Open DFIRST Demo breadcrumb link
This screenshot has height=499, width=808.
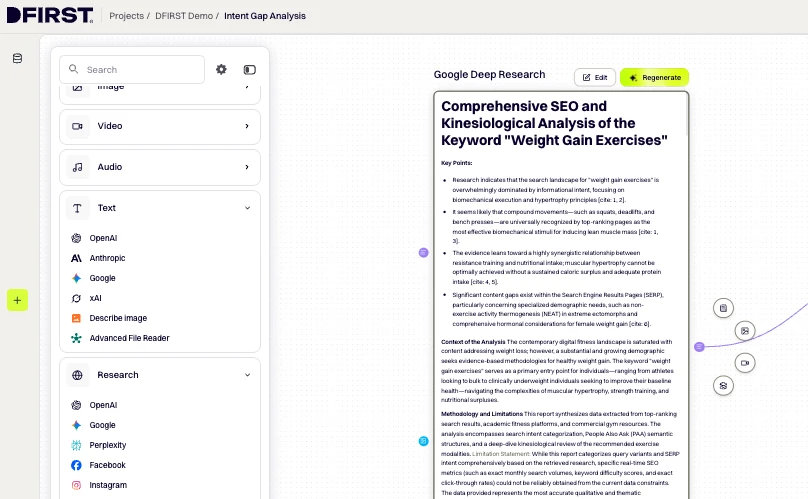[184, 16]
